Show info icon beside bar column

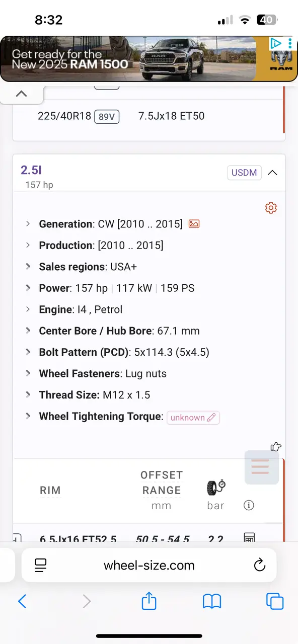point(249,505)
